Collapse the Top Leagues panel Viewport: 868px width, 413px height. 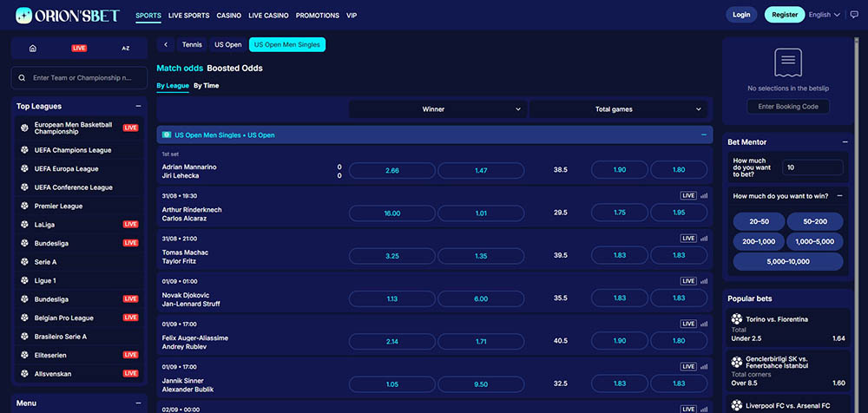pyautogui.click(x=138, y=107)
